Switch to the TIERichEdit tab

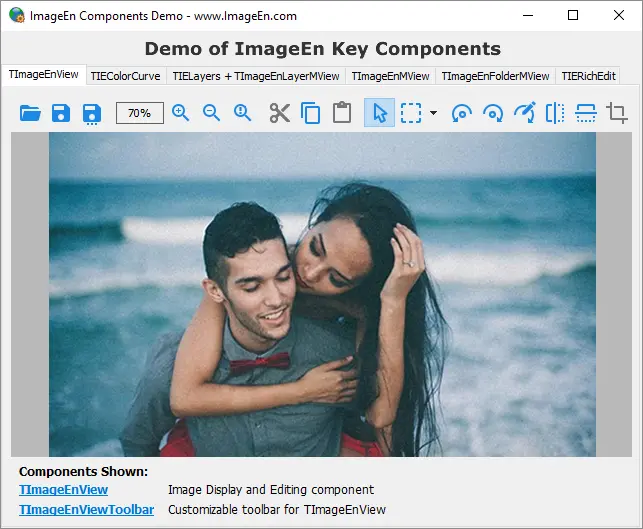click(588, 76)
